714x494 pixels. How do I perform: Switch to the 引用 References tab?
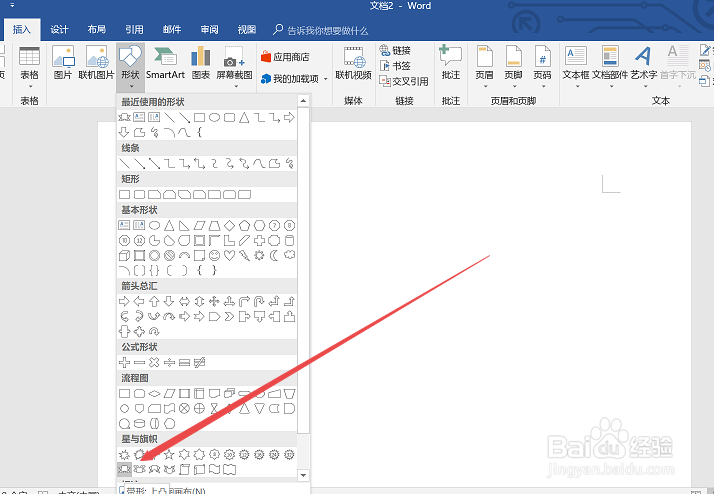134,30
